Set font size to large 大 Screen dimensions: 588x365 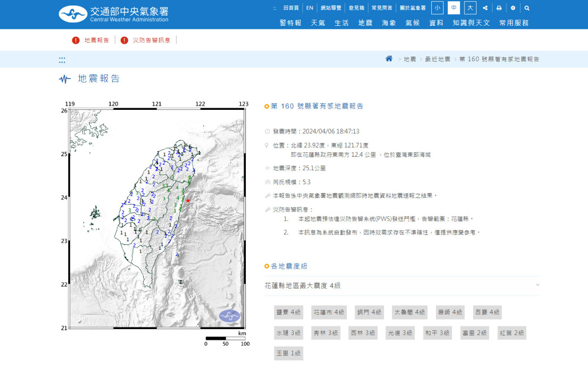[470, 8]
